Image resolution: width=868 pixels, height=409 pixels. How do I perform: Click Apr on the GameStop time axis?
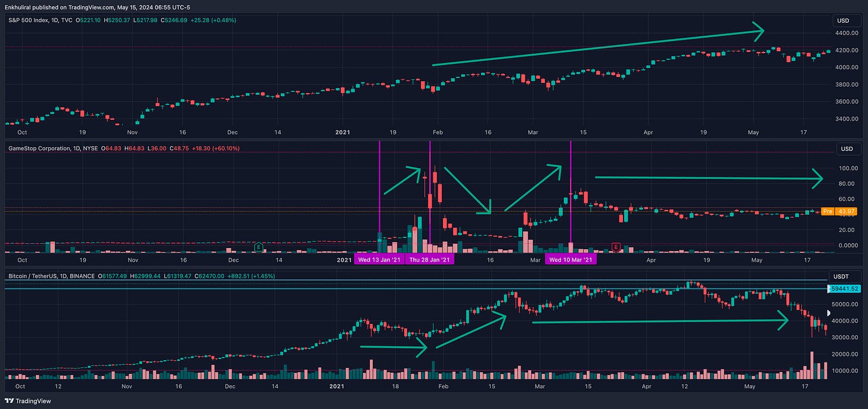(651, 260)
